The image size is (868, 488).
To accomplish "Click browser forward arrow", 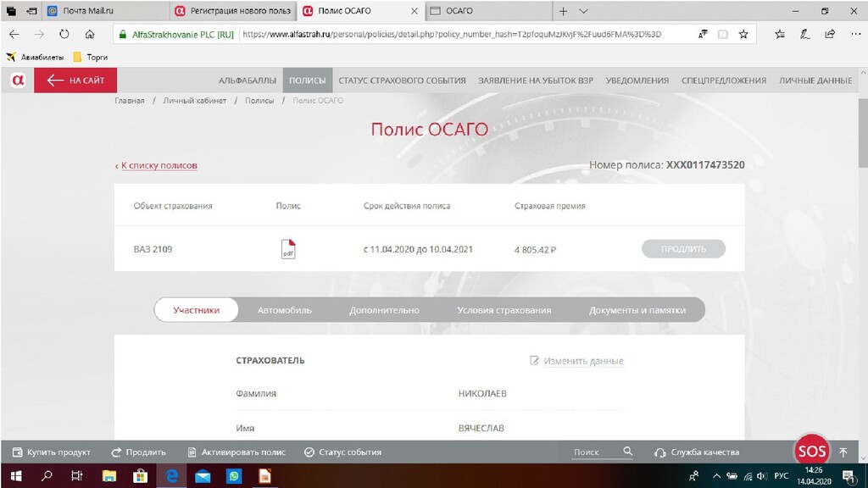I will coord(39,34).
